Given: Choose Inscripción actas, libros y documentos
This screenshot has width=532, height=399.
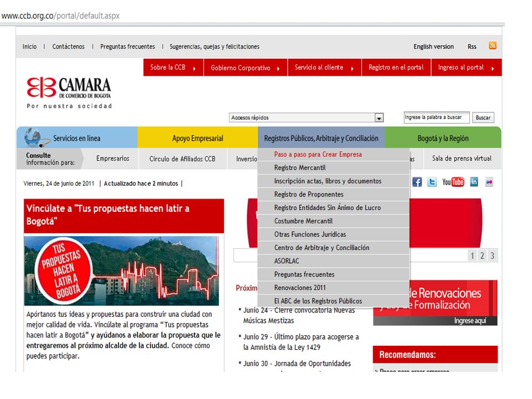Looking at the screenshot, I should (334, 181).
